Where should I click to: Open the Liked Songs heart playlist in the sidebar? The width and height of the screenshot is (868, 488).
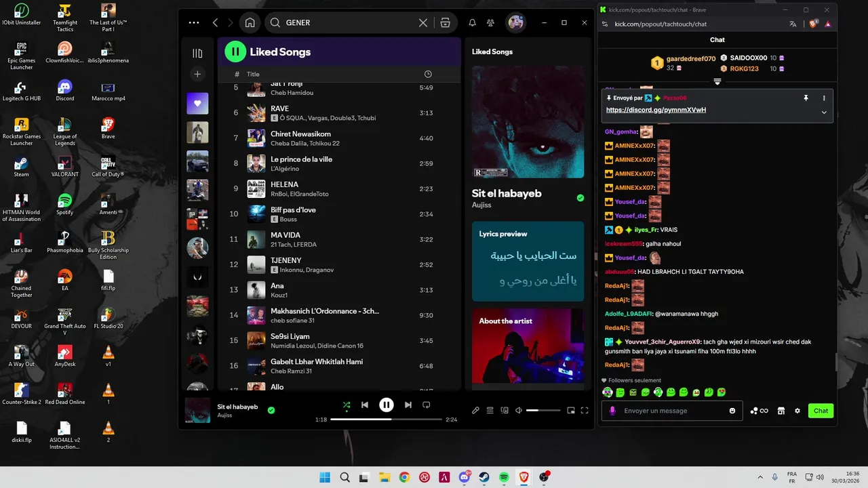(x=197, y=103)
